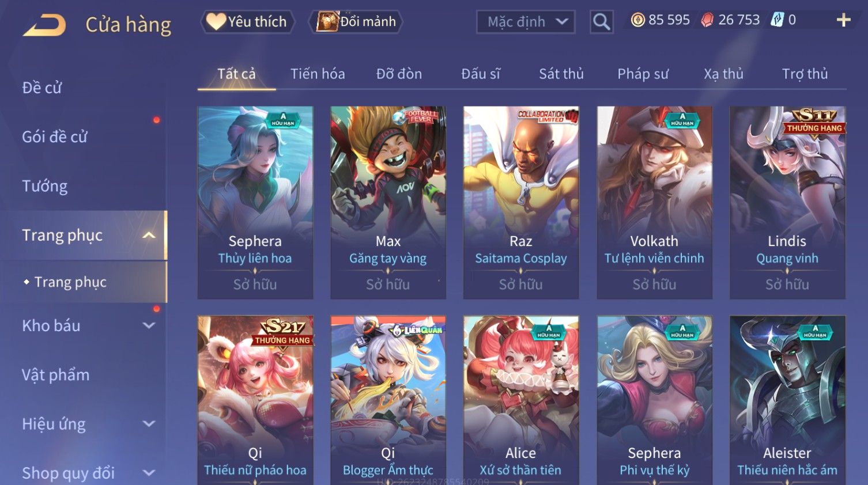
Task: Tap the red gem currency icon
Action: click(x=707, y=20)
